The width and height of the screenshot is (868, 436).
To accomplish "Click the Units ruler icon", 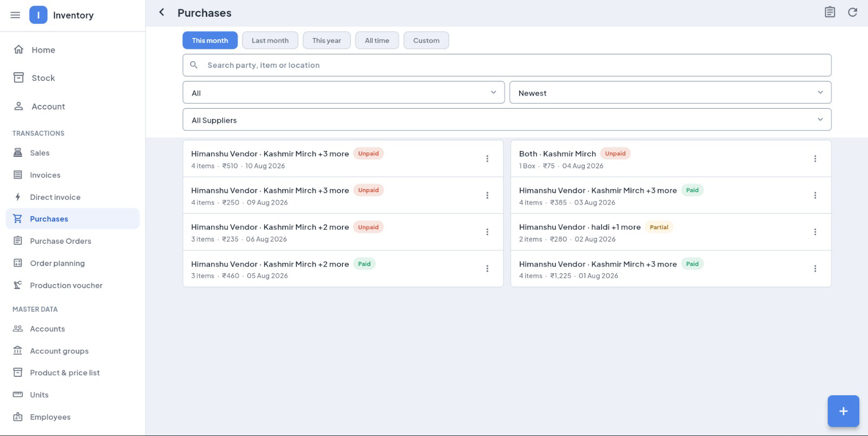I will tap(18, 395).
